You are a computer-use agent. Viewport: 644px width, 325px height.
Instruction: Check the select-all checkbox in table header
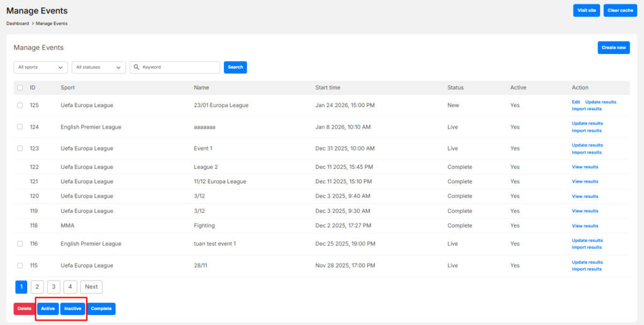click(20, 88)
